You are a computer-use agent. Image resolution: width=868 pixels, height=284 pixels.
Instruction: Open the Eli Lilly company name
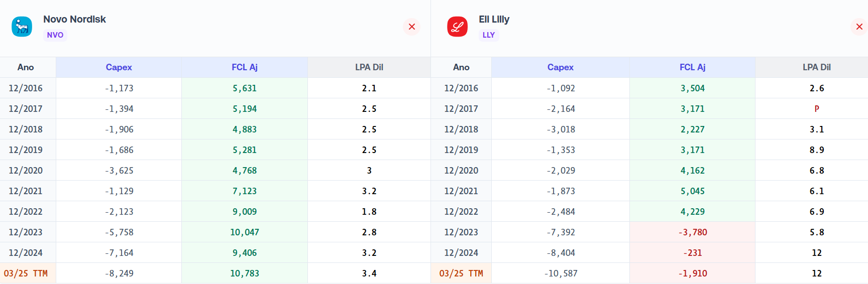click(x=494, y=19)
